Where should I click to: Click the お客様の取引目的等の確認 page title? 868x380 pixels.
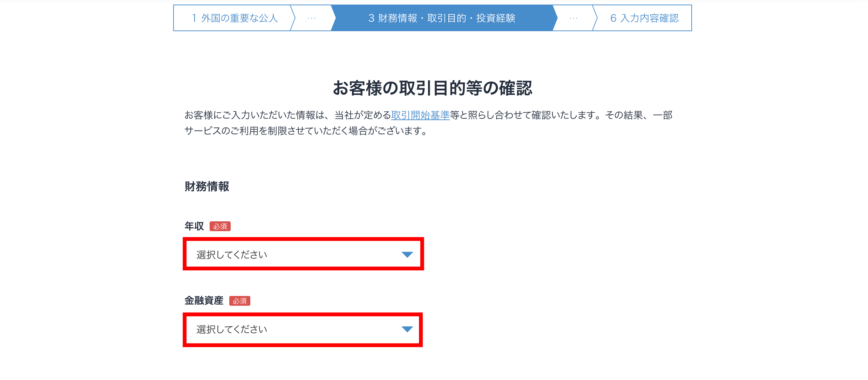click(433, 88)
